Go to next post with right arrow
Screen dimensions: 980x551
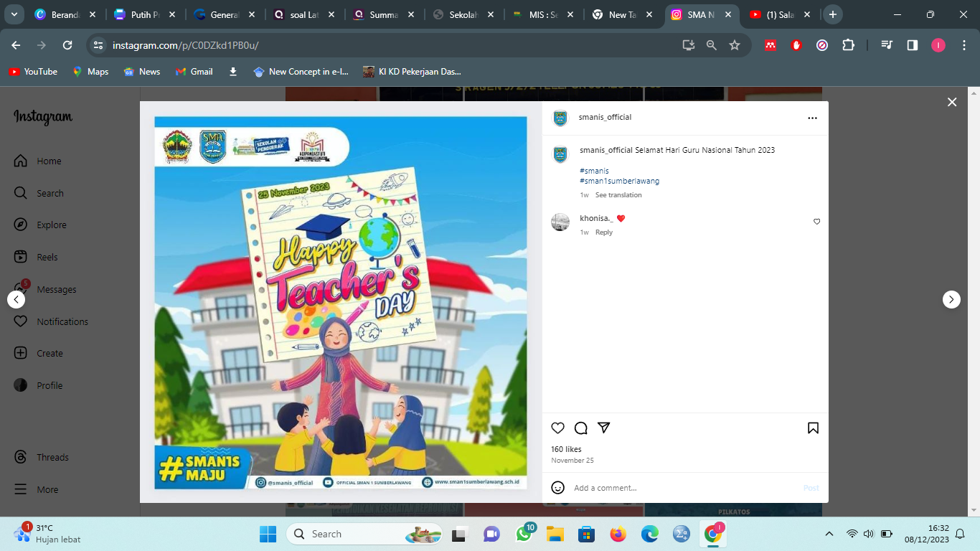click(951, 299)
